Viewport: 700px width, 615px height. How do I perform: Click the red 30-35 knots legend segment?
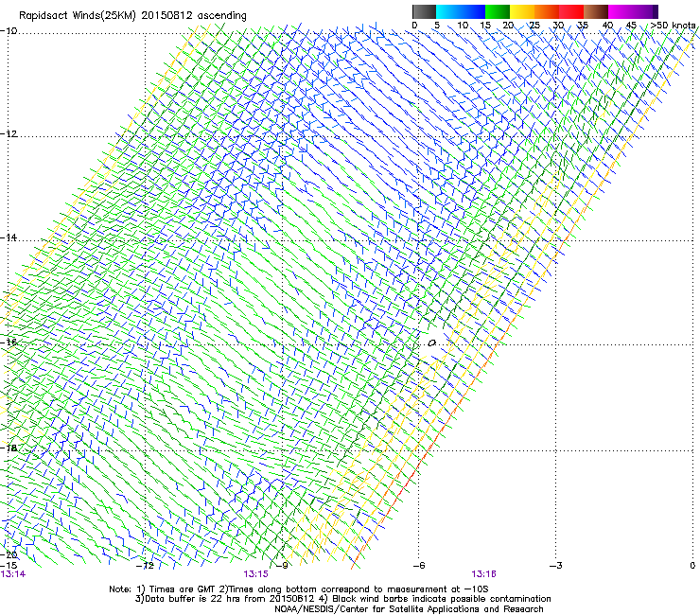pos(571,11)
